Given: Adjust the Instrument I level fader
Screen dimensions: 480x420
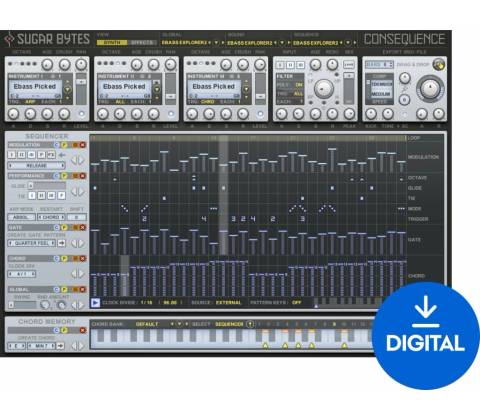Looking at the screenshot, I should 81,82.
